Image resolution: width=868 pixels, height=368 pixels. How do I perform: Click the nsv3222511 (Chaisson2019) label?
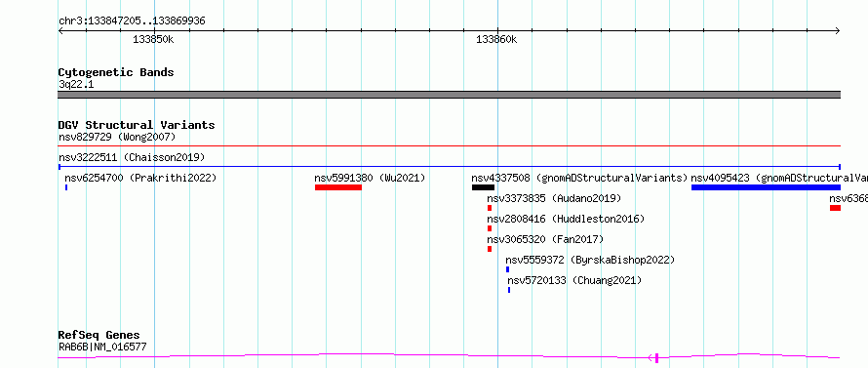pyautogui.click(x=132, y=157)
